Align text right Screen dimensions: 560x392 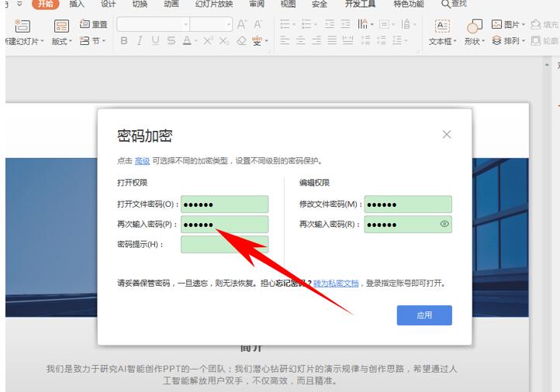(316, 40)
